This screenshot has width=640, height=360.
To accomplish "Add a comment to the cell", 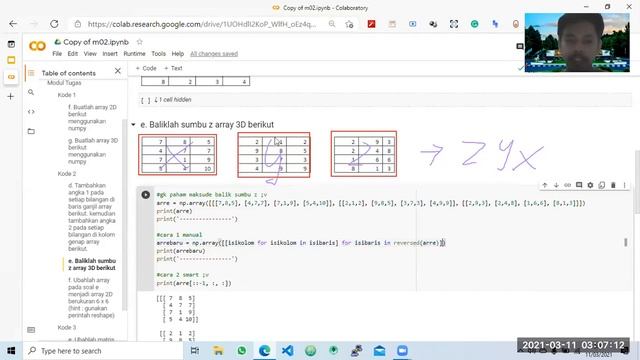I will (579, 185).
